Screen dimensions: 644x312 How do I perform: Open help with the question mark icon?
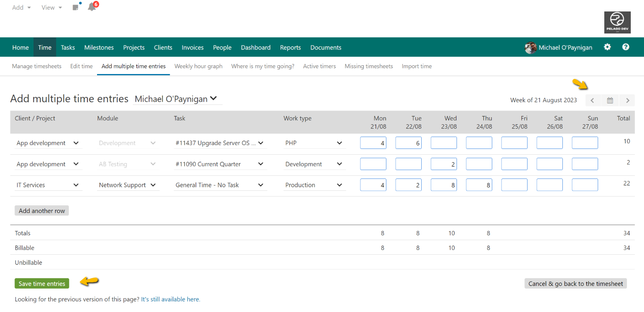pyautogui.click(x=625, y=47)
